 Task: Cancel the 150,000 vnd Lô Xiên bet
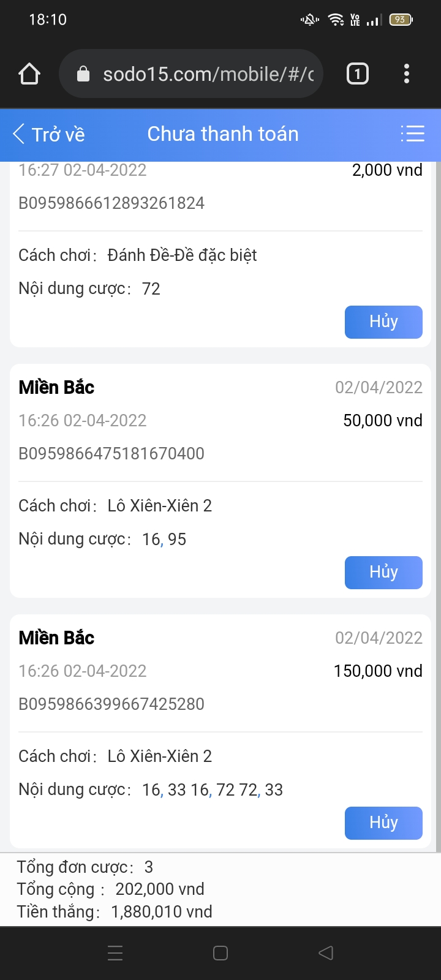383,823
